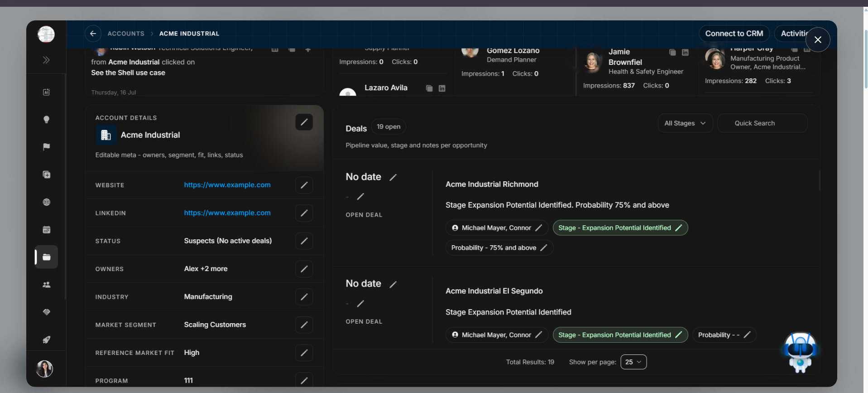Edit the Market Segment field
Image resolution: width=868 pixels, height=393 pixels.
tap(304, 325)
